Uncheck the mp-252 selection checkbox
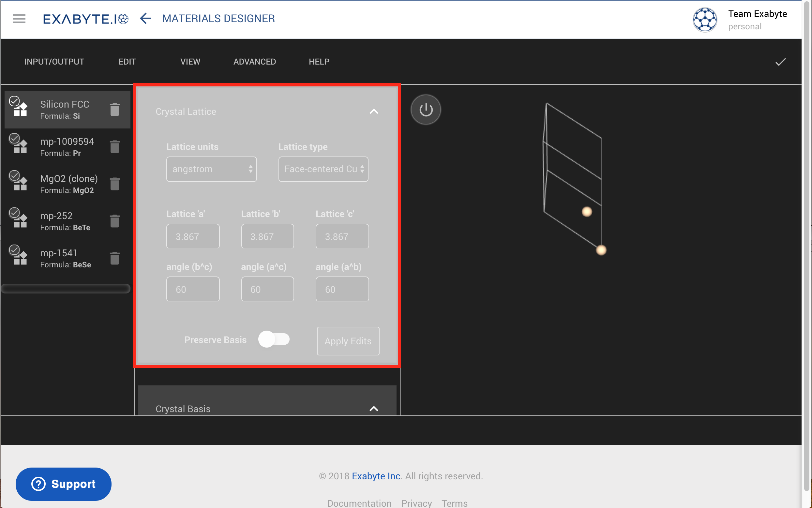 point(14,212)
